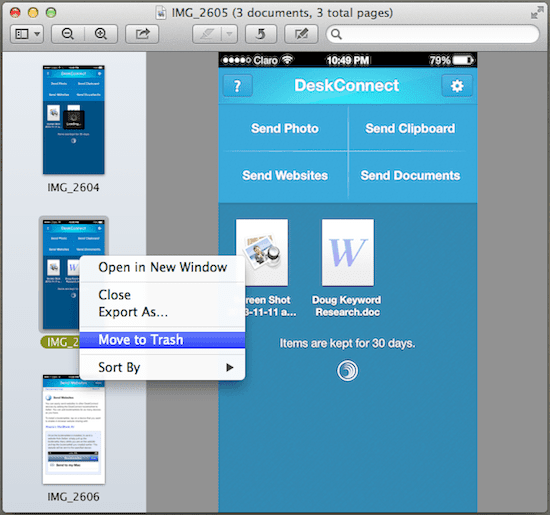Screen dimensions: 550x515
Task: Click inside the search field
Action: click(x=432, y=34)
